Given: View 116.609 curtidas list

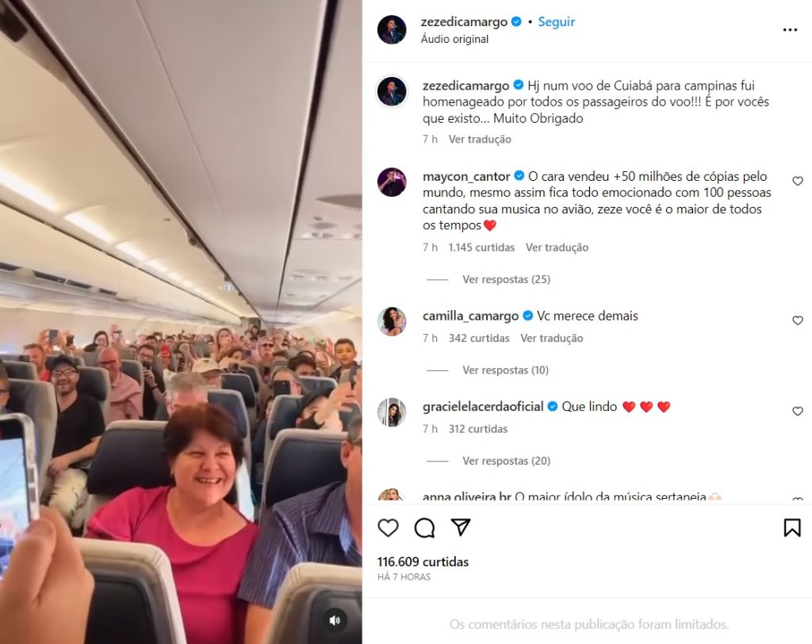Looking at the screenshot, I should (423, 562).
